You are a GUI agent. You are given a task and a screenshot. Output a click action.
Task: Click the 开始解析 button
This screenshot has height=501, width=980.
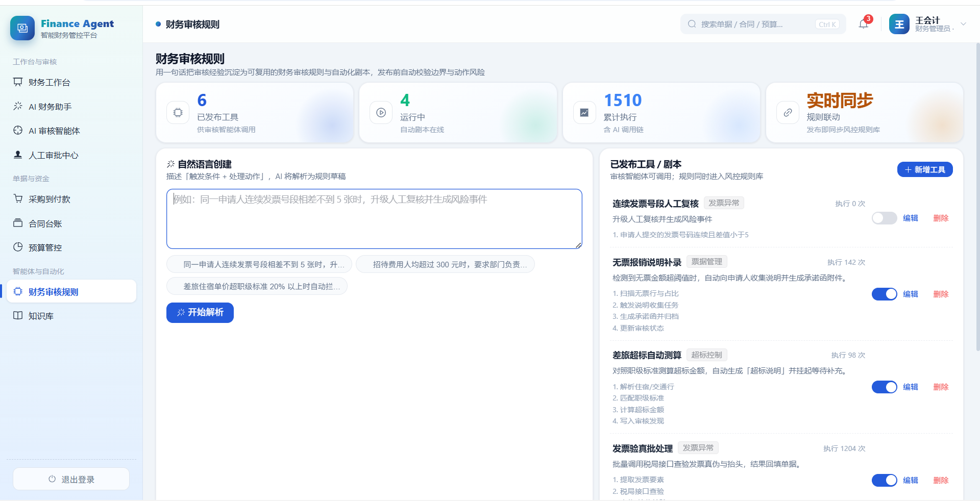pyautogui.click(x=200, y=313)
